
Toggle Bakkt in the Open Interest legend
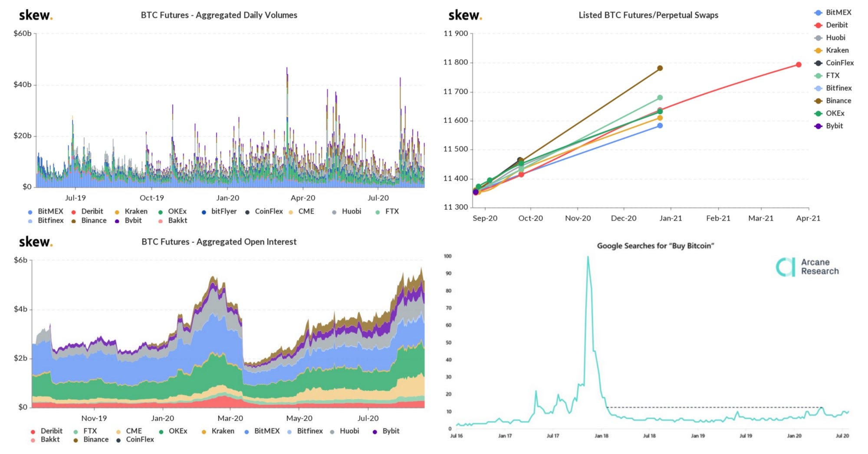pyautogui.click(x=45, y=440)
